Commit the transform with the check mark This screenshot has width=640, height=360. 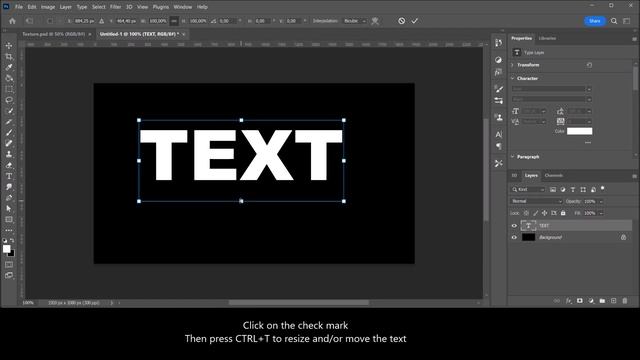[415, 21]
